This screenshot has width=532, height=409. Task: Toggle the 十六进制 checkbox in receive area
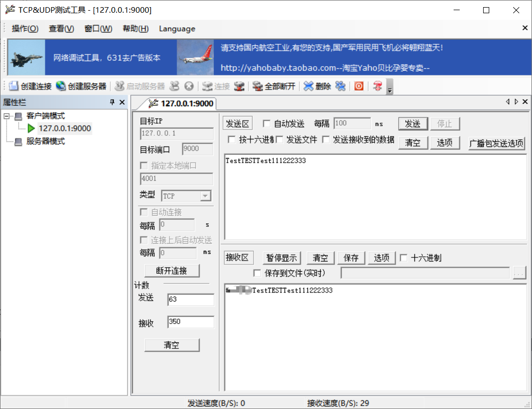pyautogui.click(x=403, y=258)
